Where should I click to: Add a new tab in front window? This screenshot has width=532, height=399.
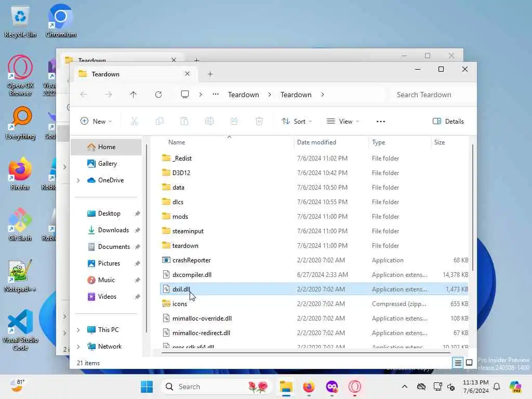[210, 74]
